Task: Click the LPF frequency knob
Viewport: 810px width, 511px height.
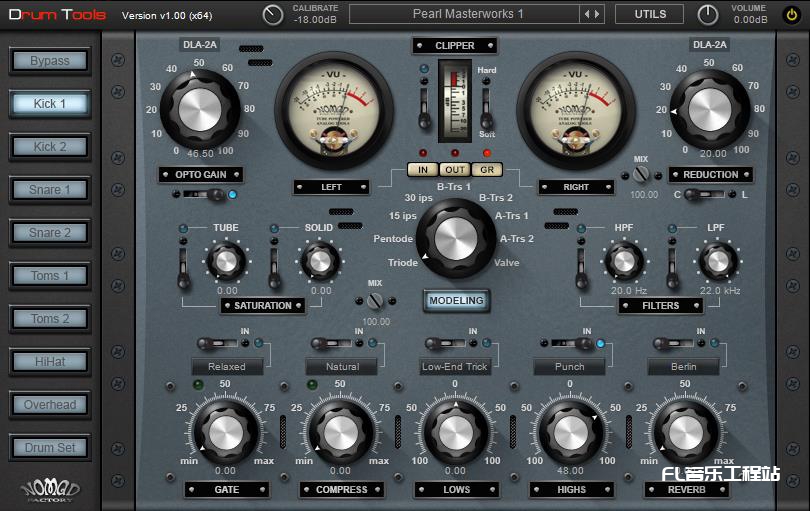Action: (718, 262)
